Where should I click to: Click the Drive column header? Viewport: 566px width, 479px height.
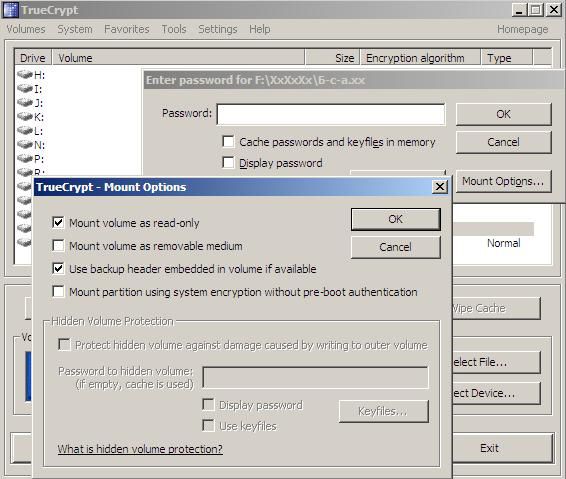33,58
